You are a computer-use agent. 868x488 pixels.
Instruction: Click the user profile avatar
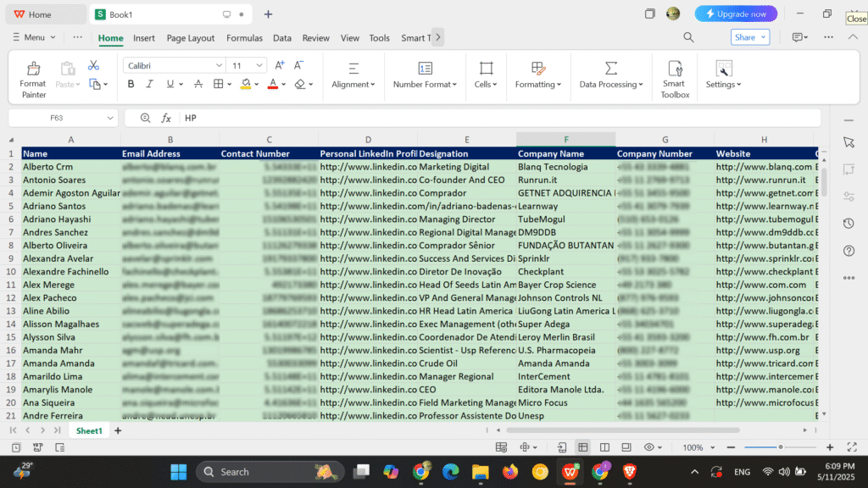672,14
